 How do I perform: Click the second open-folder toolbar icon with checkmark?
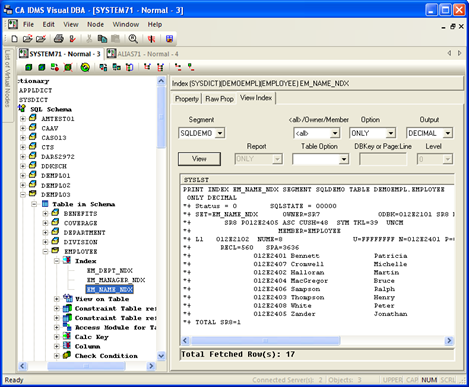tap(41, 39)
